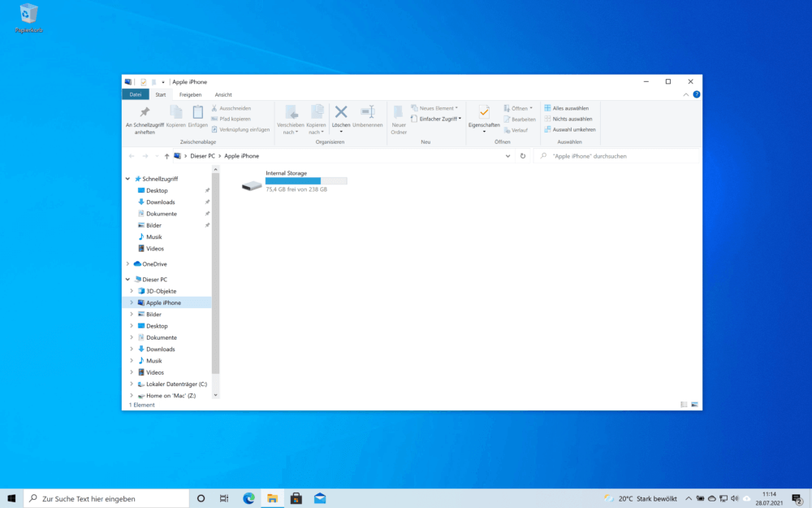Open the Datei menu tab
Image resolution: width=812 pixels, height=508 pixels.
pyautogui.click(x=136, y=94)
